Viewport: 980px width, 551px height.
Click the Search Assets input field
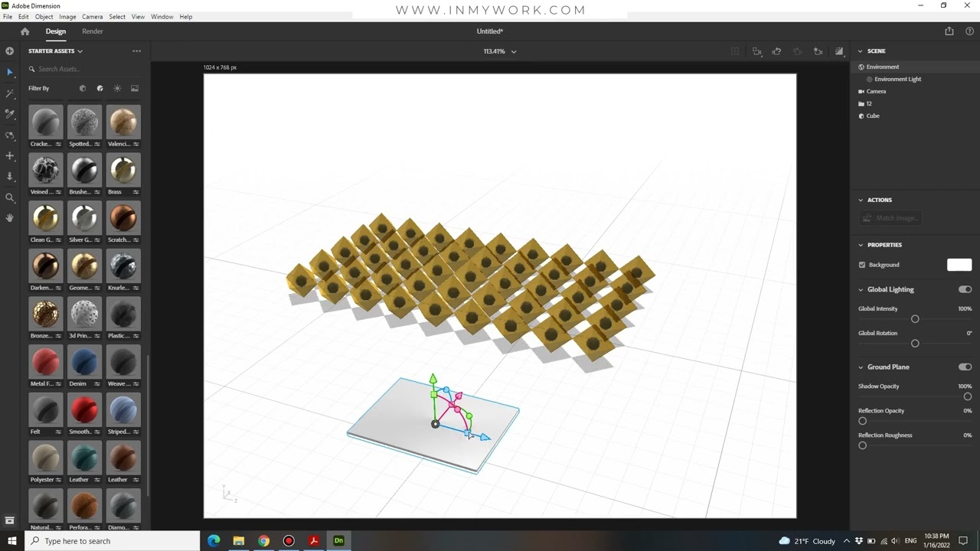tap(84, 69)
